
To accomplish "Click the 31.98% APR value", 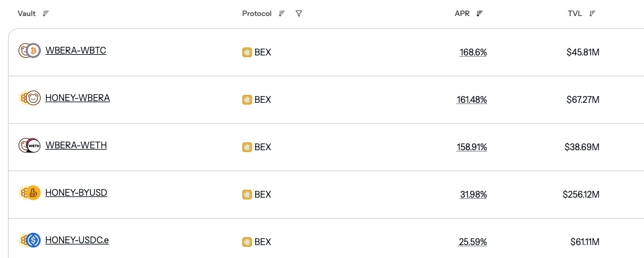I will (x=473, y=195).
